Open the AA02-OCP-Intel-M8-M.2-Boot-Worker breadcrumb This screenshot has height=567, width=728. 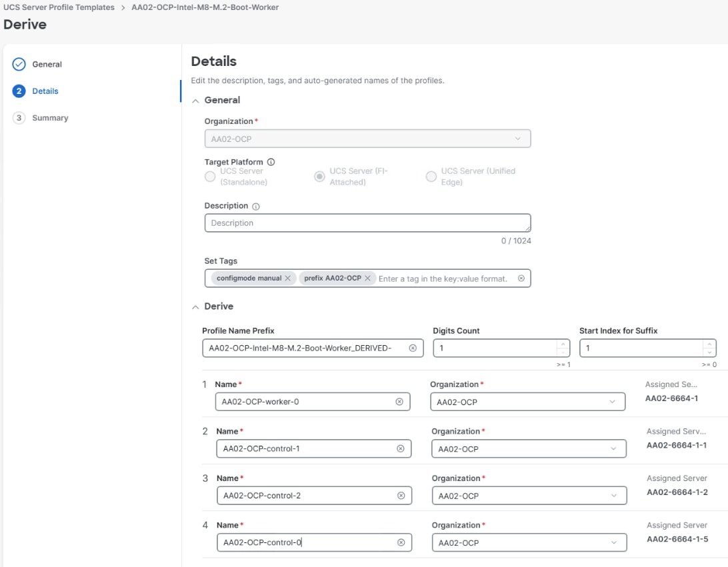click(x=205, y=7)
